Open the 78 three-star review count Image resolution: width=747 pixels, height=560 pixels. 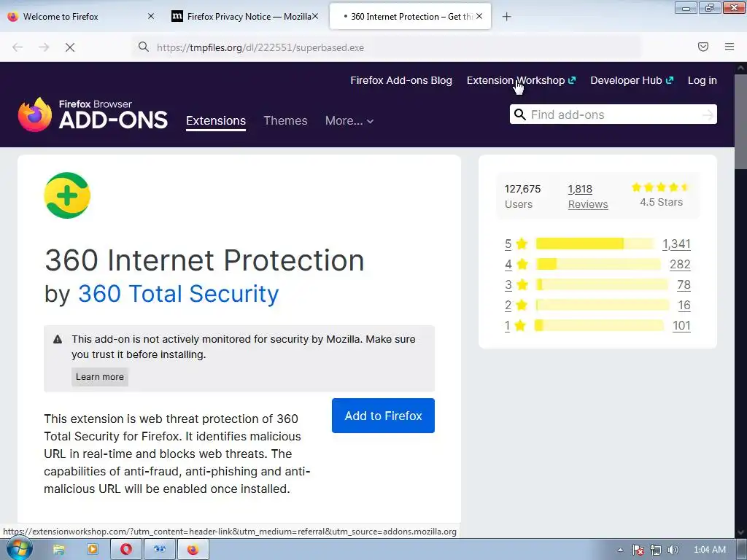pyautogui.click(x=684, y=285)
